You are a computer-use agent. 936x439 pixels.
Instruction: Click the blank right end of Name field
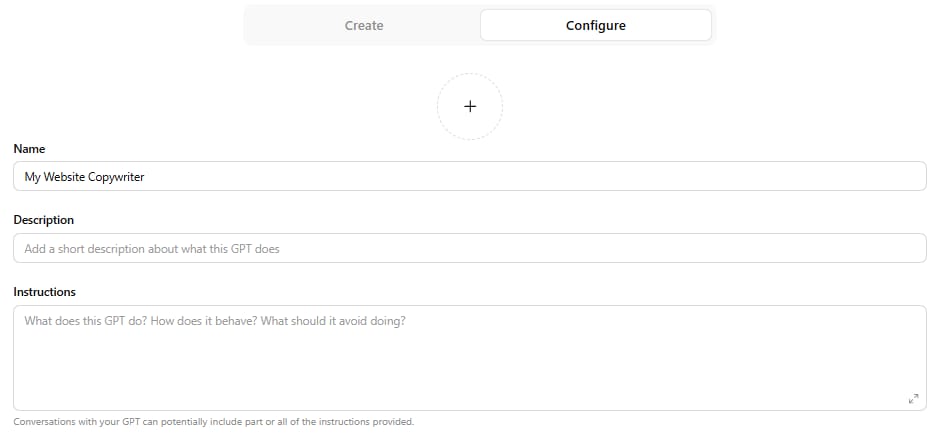[x=850, y=177]
